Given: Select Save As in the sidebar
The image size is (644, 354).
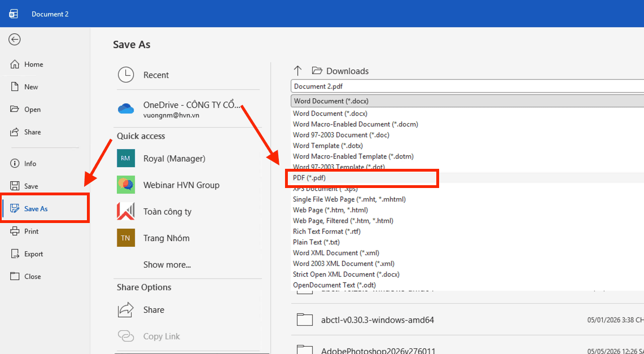Looking at the screenshot, I should tap(45, 209).
